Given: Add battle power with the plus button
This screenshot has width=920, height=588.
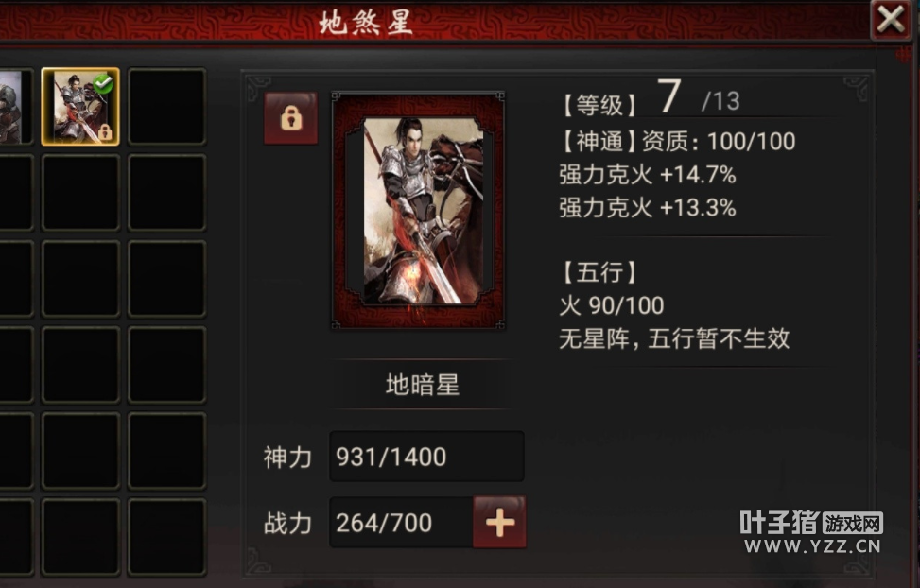Looking at the screenshot, I should [499, 522].
